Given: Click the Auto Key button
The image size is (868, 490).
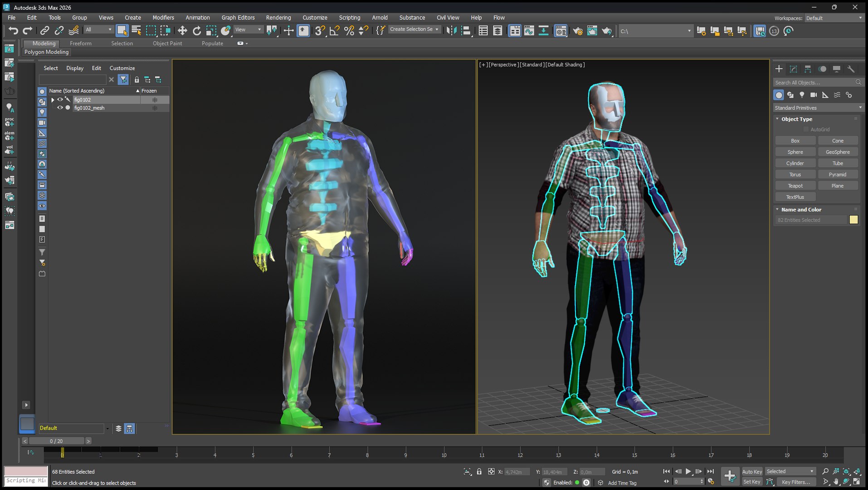Looking at the screenshot, I should [x=752, y=472].
